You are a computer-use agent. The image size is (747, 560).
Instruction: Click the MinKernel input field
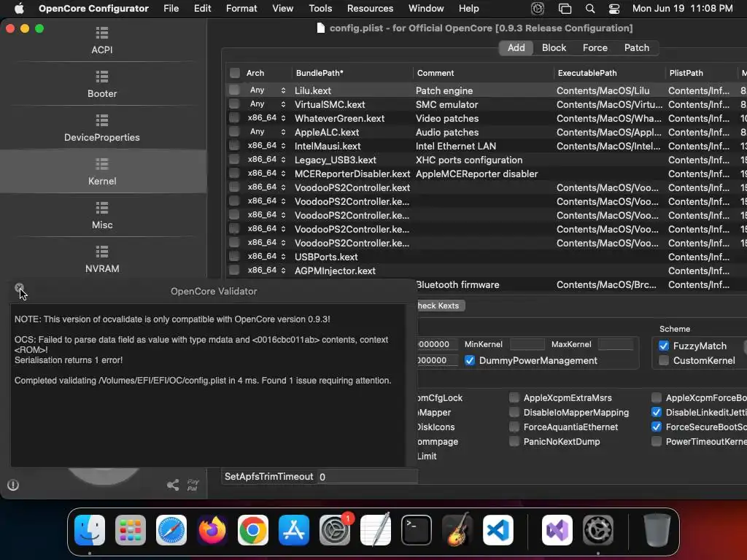pyautogui.click(x=527, y=344)
